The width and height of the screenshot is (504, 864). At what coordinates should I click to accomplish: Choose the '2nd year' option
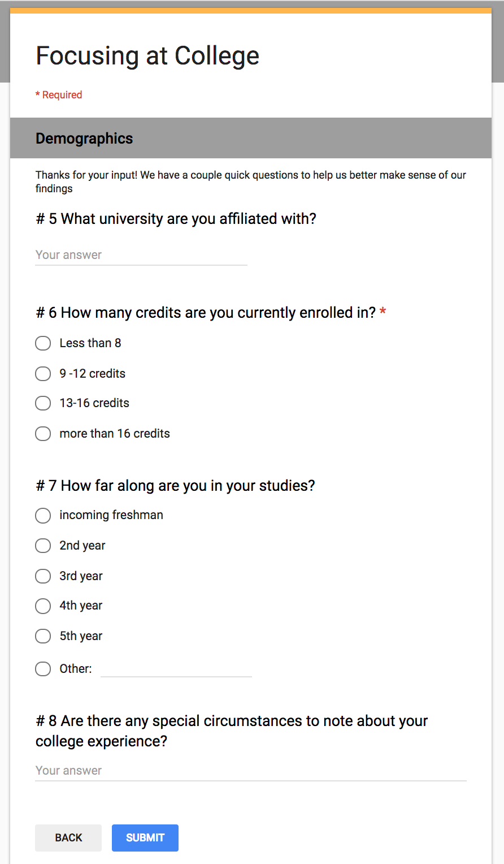coord(43,546)
